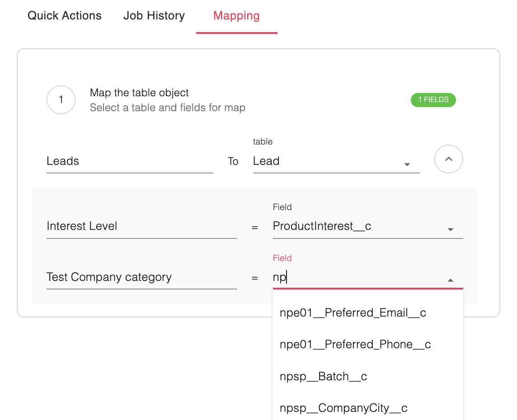
Task: Pick the npe01__Preferred_Phone__c option
Action: [355, 345]
